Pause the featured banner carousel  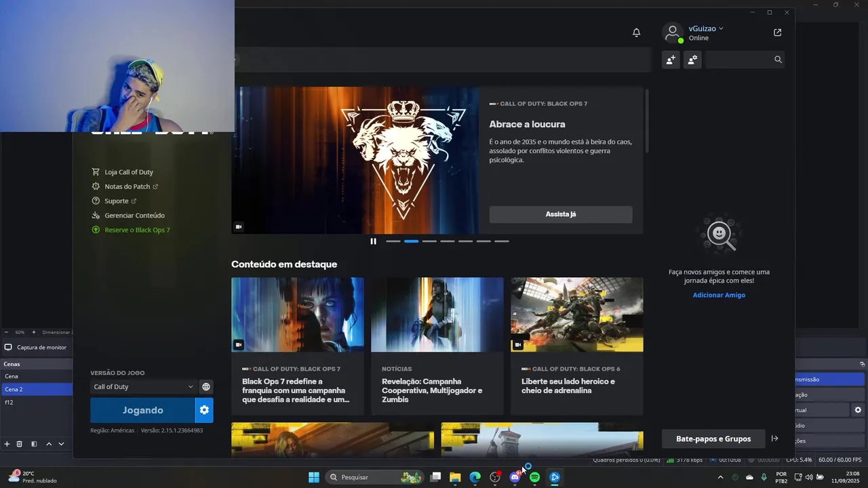click(x=373, y=241)
